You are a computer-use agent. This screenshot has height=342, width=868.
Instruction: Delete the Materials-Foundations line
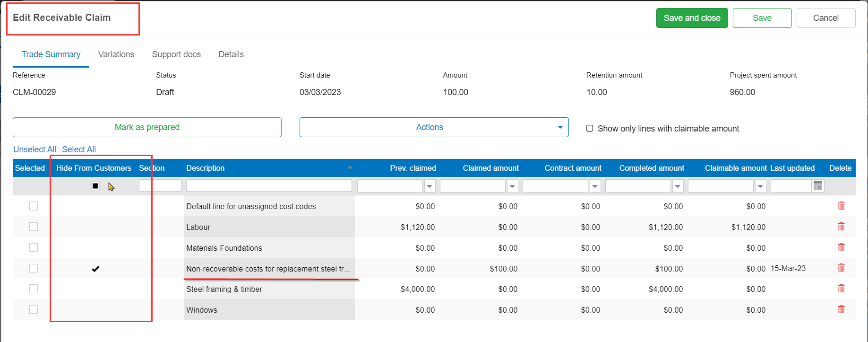click(841, 247)
